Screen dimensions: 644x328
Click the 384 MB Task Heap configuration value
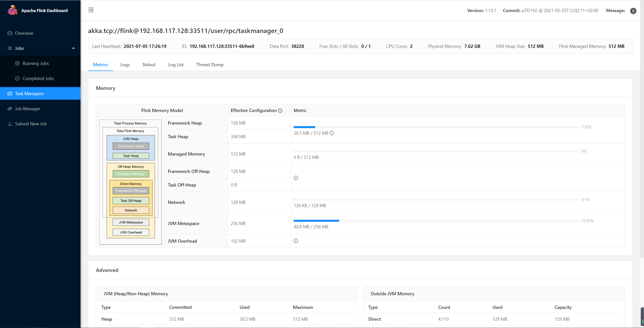point(238,137)
